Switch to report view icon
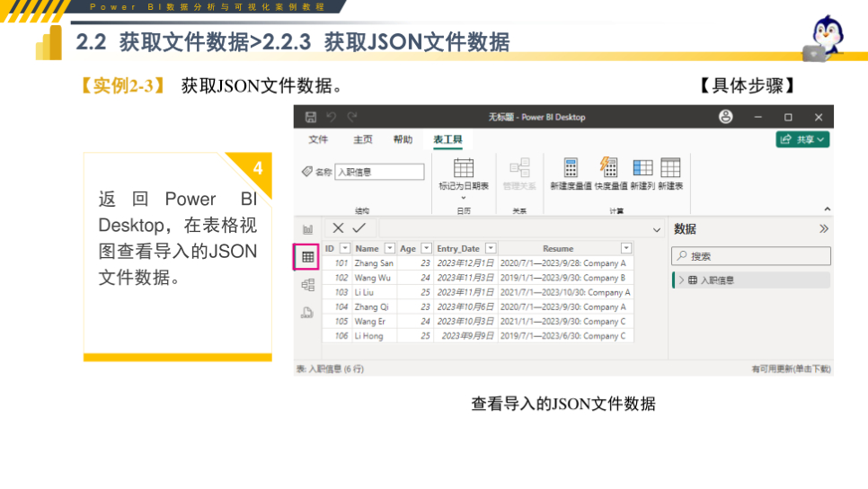The image size is (868, 489). click(308, 229)
